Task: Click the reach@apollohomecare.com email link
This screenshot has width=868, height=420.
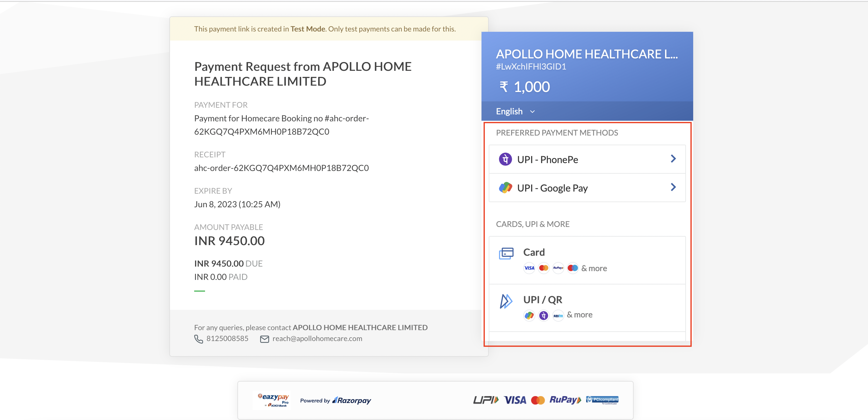Action: 317,338
